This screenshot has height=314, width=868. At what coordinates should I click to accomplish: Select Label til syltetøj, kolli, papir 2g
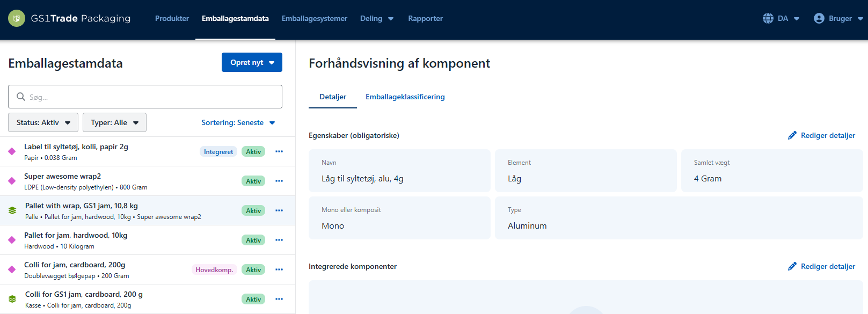[x=76, y=147]
